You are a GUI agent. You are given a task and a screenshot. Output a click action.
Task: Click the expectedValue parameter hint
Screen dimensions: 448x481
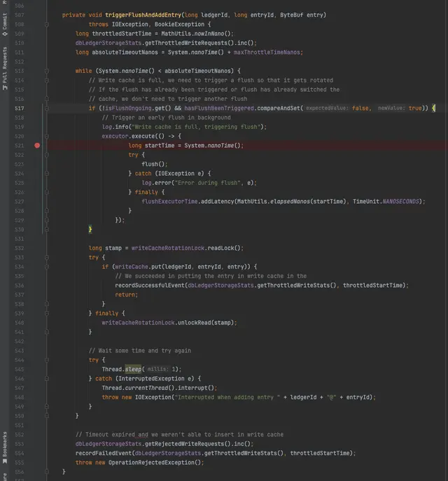point(328,109)
